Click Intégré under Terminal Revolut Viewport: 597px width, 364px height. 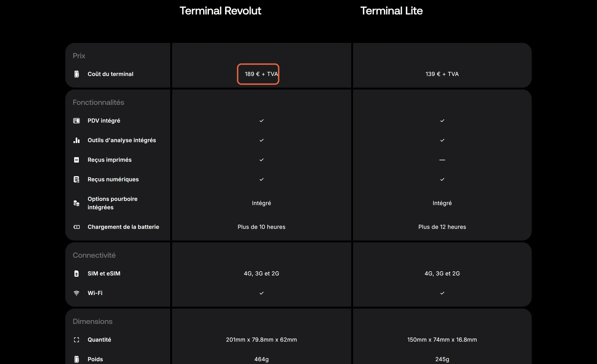click(261, 203)
